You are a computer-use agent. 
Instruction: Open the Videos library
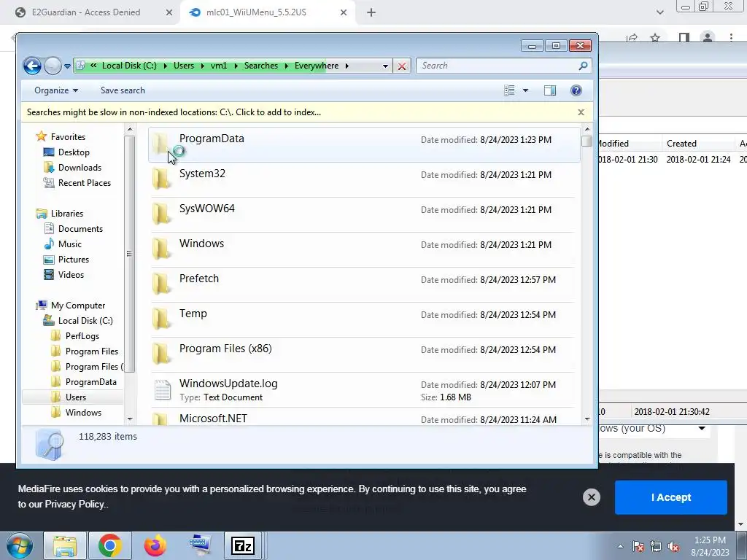pyautogui.click(x=71, y=275)
